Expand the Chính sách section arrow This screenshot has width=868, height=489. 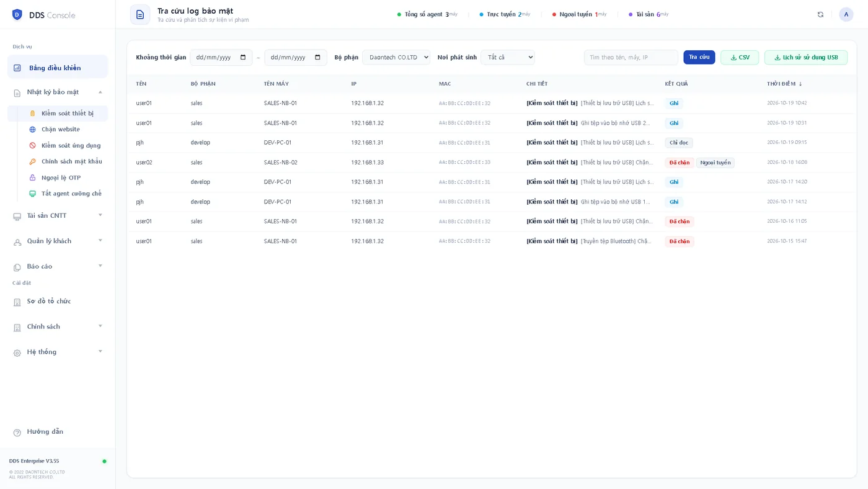(100, 326)
